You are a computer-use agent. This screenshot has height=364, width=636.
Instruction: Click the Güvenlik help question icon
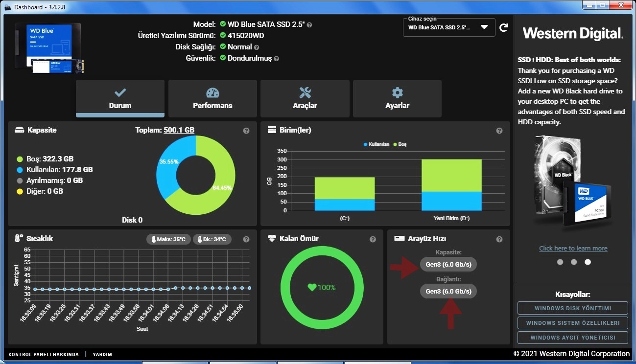click(276, 59)
